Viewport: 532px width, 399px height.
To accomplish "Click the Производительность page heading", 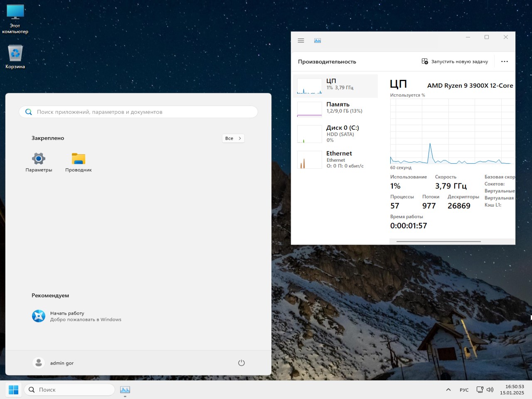I will 327,62.
